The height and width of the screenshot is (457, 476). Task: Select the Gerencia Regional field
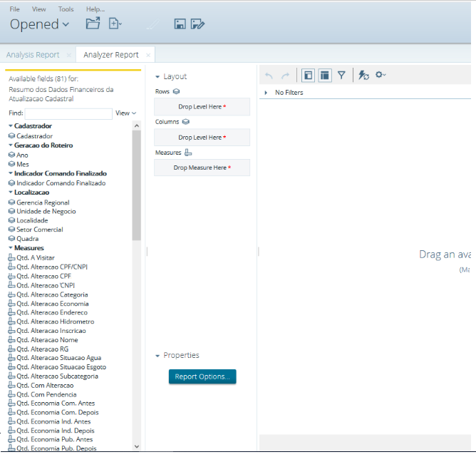(43, 202)
